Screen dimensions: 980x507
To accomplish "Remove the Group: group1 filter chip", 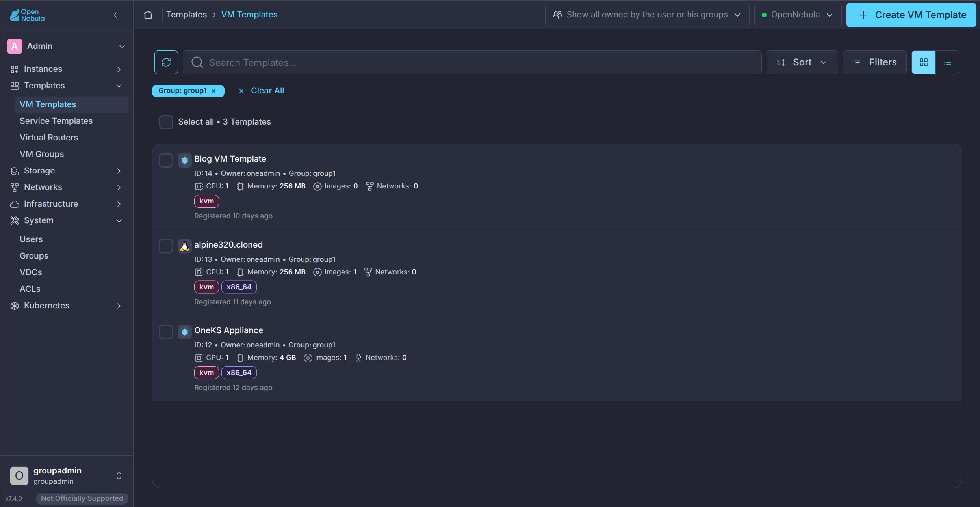I will (x=213, y=91).
